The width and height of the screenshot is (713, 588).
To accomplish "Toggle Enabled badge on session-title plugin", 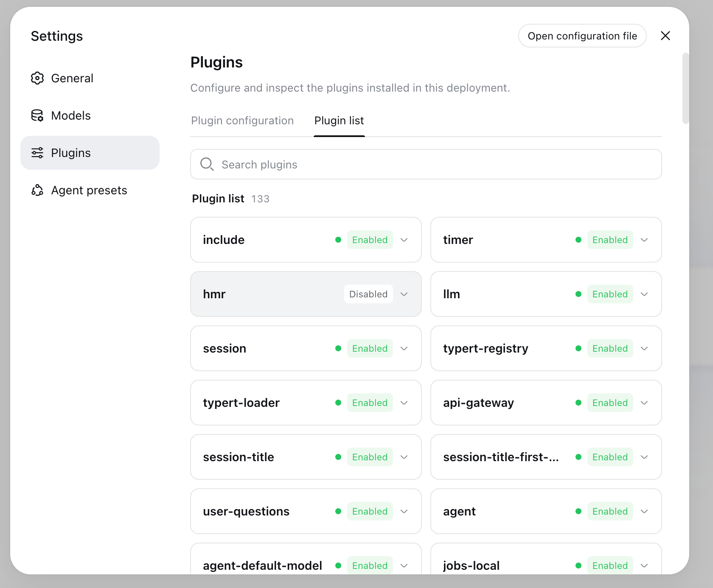I will pos(370,457).
